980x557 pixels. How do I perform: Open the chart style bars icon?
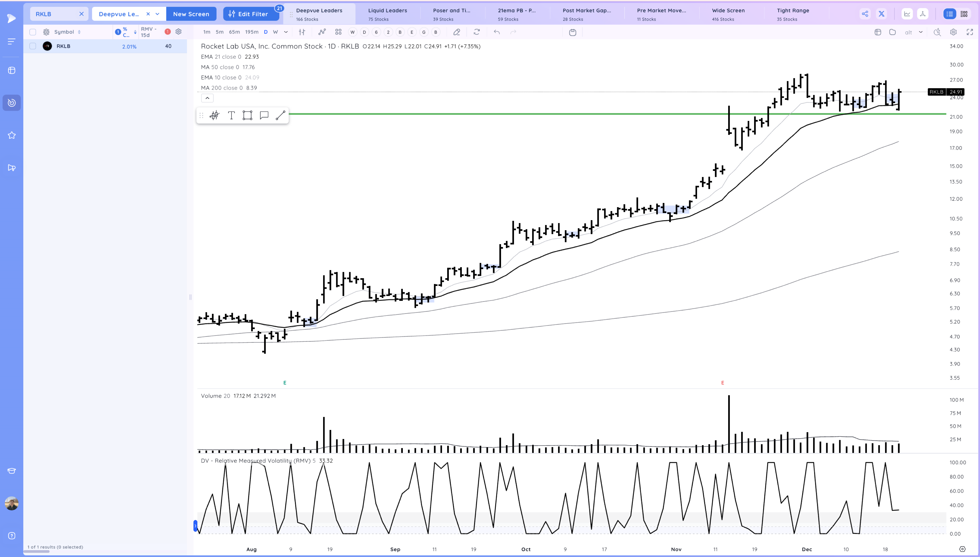(302, 32)
